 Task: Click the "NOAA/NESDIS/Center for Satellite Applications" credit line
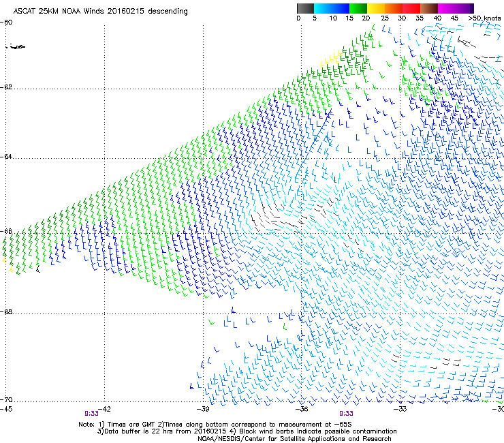[x=294, y=439]
